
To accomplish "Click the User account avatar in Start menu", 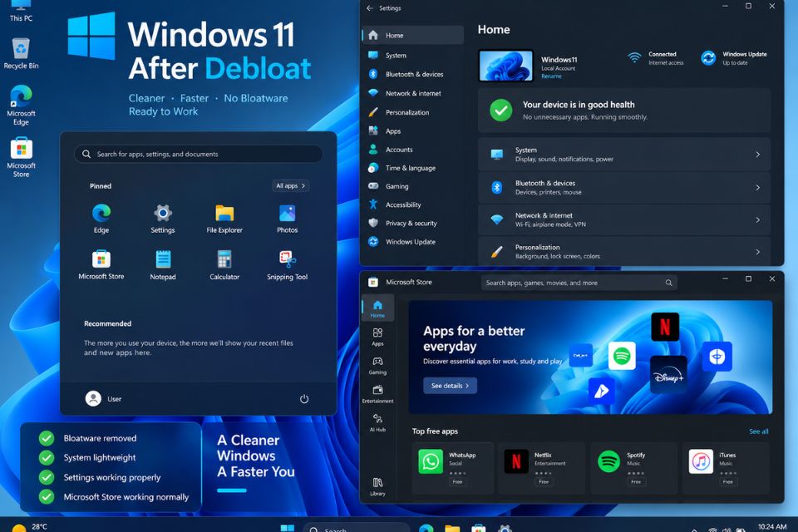I will (x=93, y=398).
